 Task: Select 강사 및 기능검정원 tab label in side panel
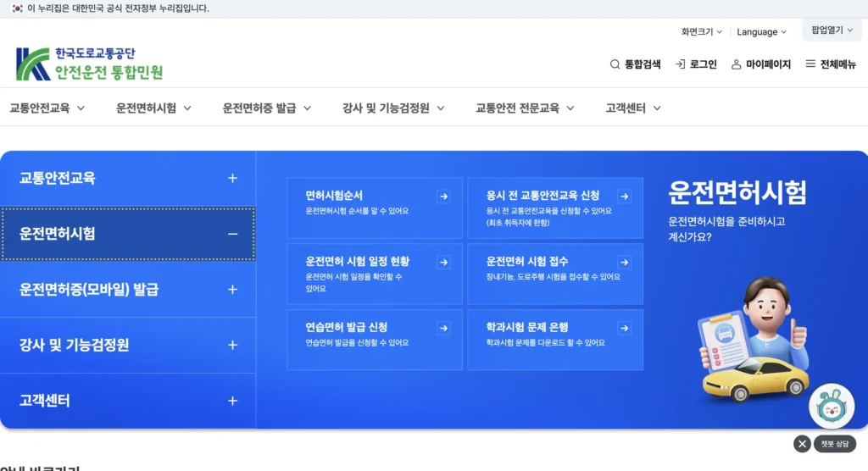75,345
